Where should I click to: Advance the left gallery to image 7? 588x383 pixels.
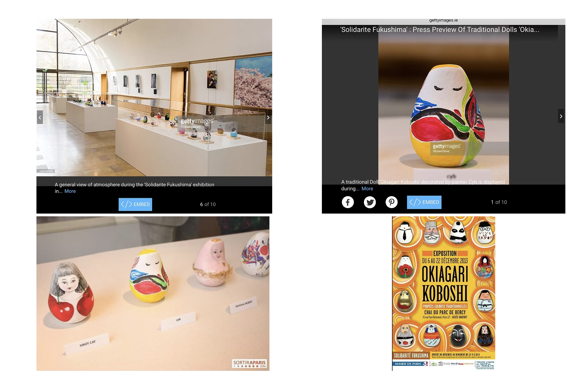click(x=268, y=118)
